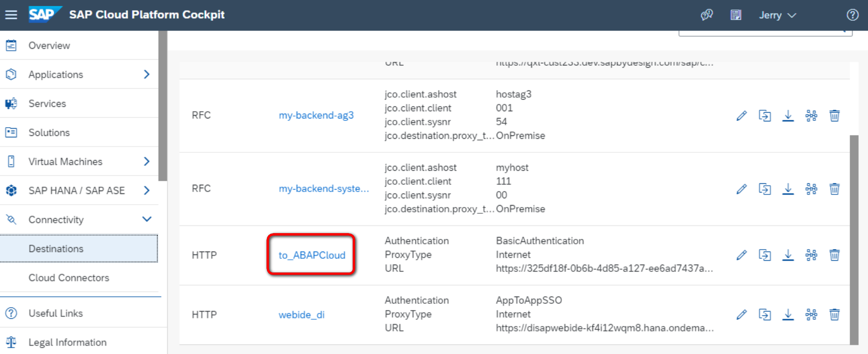Open the help question mark icon
The width and height of the screenshot is (868, 354).
click(853, 15)
